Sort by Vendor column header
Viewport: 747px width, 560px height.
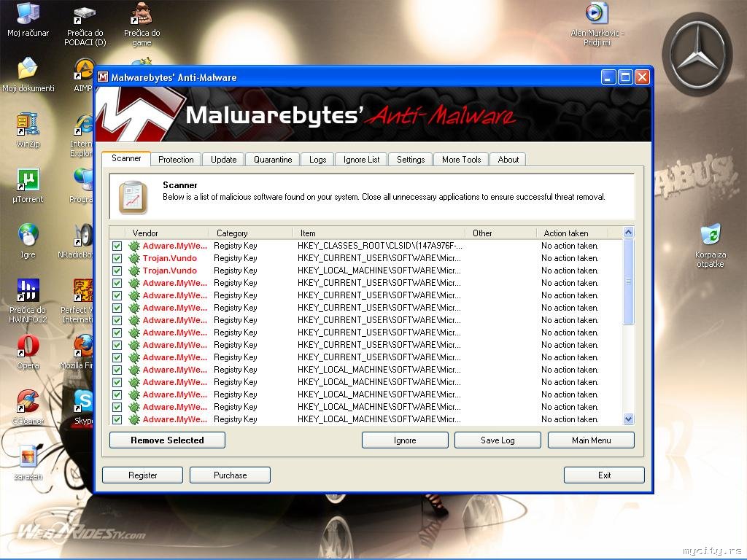pos(167,233)
